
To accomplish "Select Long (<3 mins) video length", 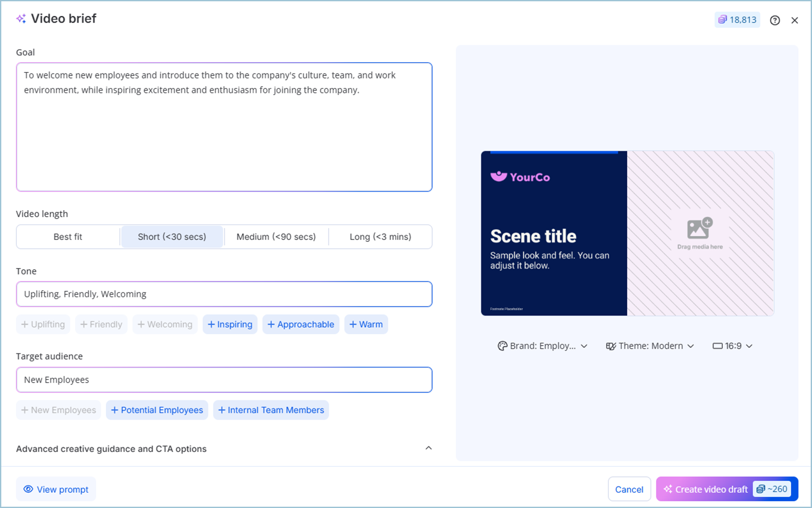I will point(380,237).
